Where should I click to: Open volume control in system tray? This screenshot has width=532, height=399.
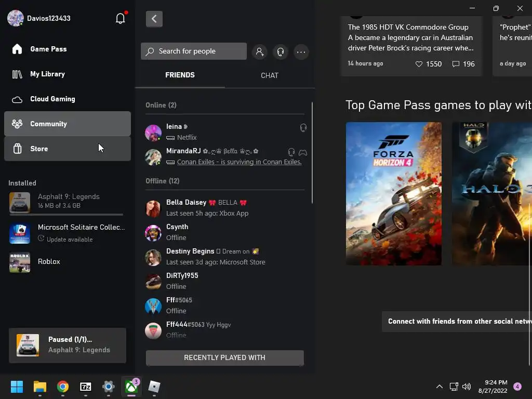point(467,387)
